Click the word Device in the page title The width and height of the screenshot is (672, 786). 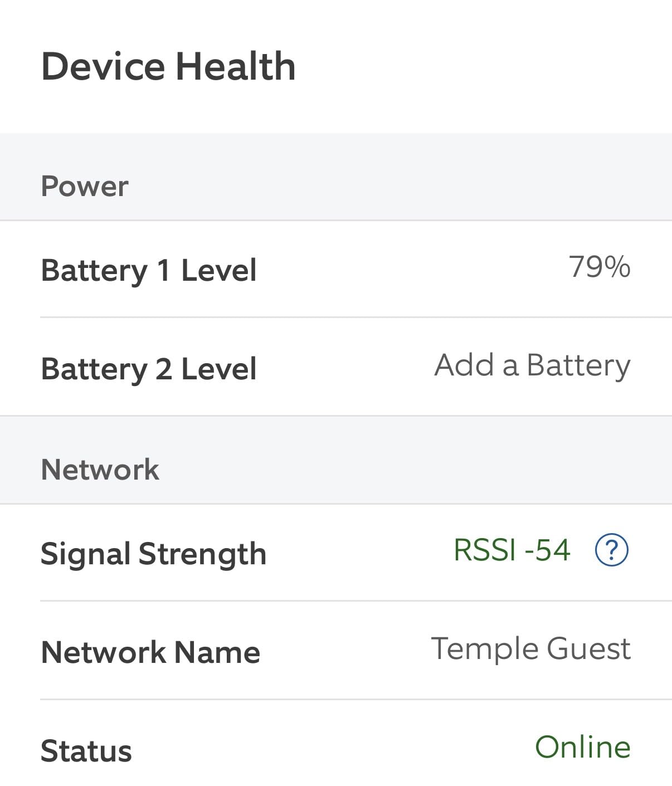click(103, 66)
